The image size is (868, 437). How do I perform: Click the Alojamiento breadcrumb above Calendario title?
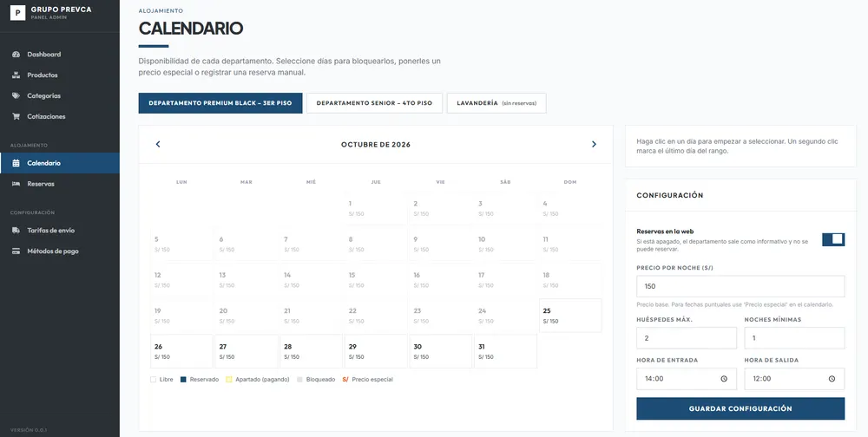(161, 10)
